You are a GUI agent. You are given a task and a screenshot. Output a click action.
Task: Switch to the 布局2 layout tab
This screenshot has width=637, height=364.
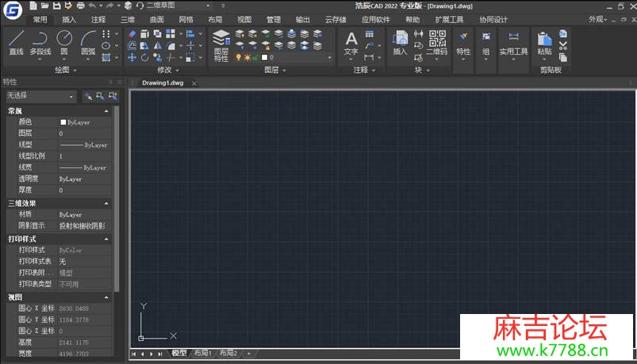click(228, 353)
